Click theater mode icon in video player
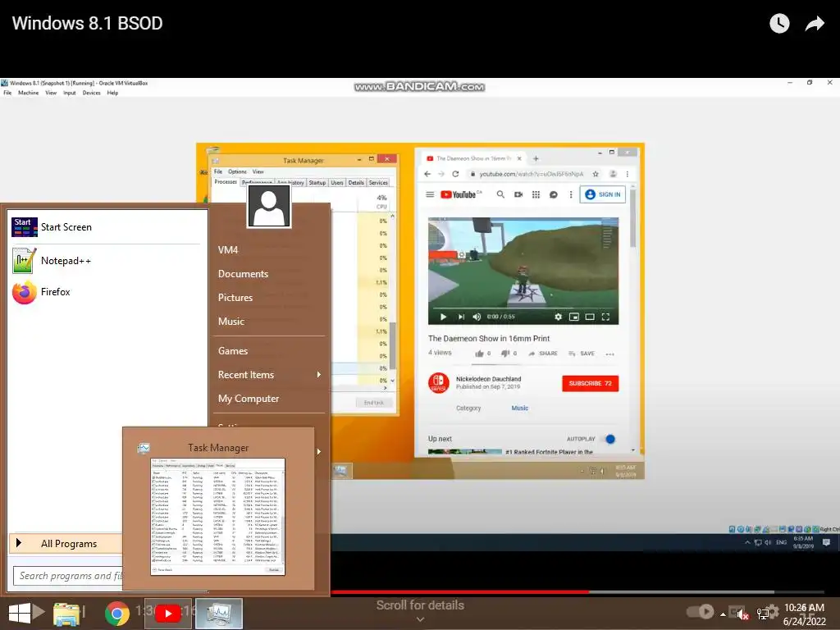Image resolution: width=840 pixels, height=630 pixels. pos(590,317)
